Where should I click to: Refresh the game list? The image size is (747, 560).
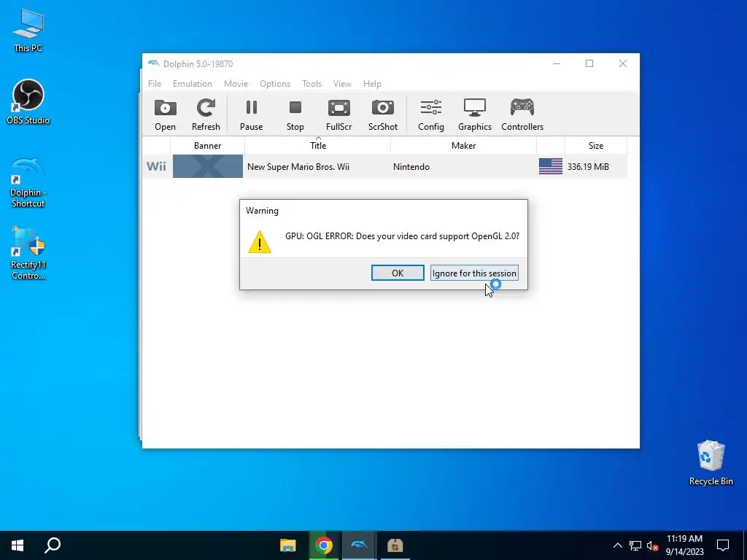pos(206,114)
